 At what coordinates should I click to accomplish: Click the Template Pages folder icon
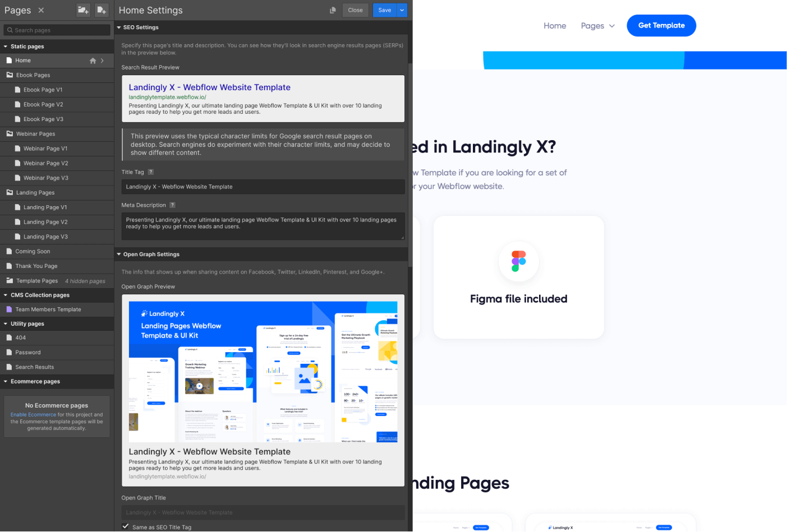10,281
